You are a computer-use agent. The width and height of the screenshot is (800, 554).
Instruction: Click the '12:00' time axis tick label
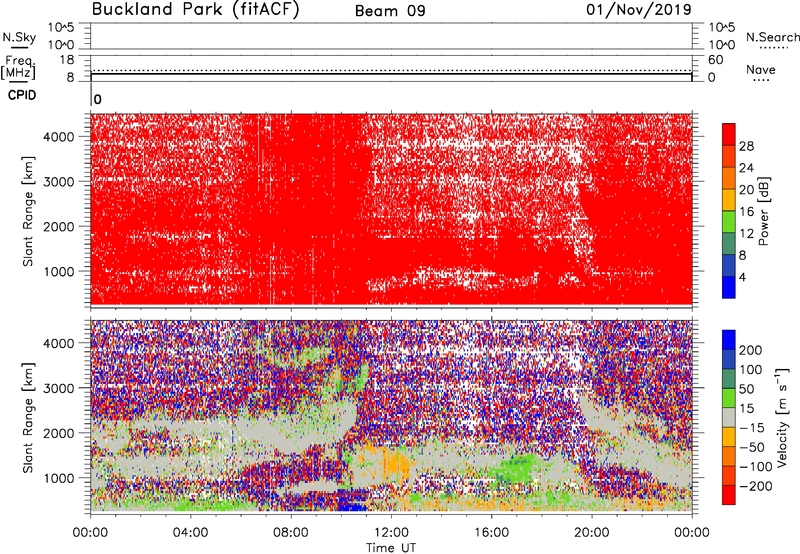click(x=391, y=533)
